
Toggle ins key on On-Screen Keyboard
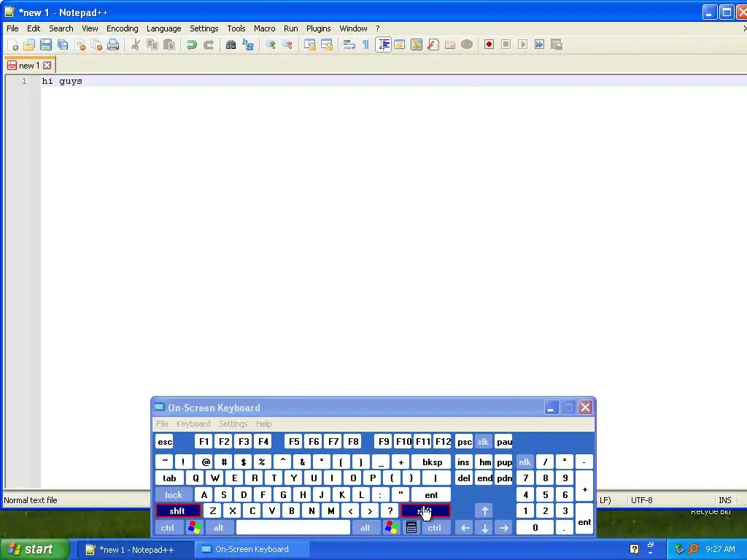[x=463, y=462]
